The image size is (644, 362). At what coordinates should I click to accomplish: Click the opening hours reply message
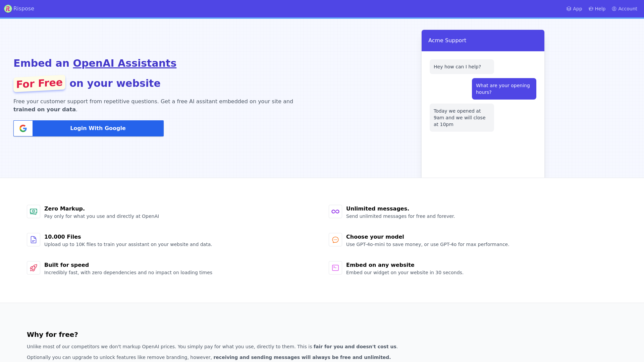(x=462, y=118)
